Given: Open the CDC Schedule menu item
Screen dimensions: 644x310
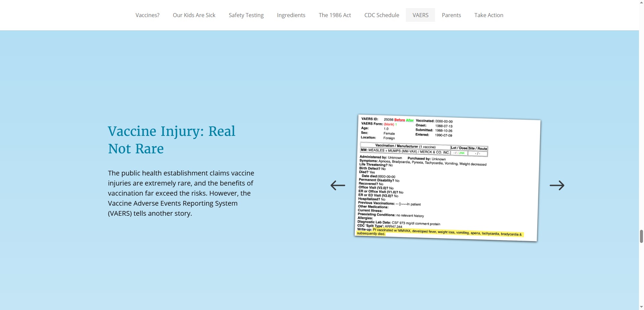Looking at the screenshot, I should [x=381, y=15].
